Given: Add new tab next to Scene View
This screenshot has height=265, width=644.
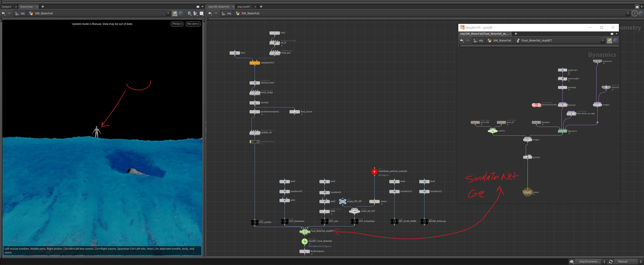Looking at the screenshot, I should click(x=43, y=7).
